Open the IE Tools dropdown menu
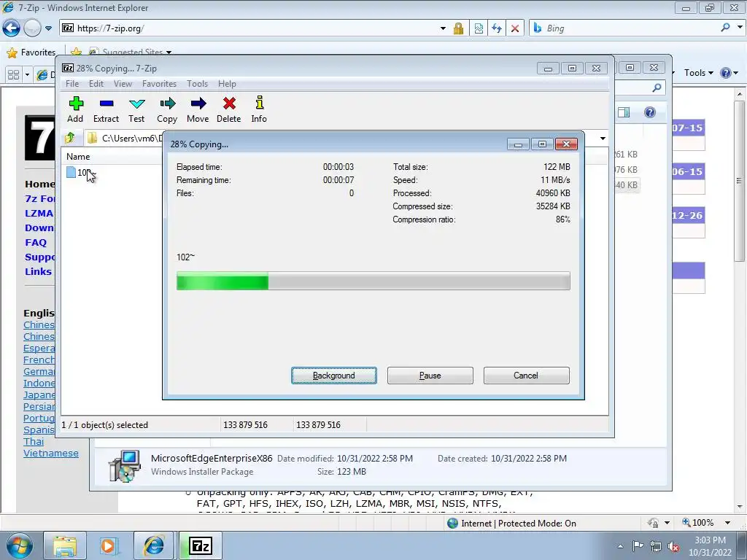747x560 pixels. click(x=699, y=73)
